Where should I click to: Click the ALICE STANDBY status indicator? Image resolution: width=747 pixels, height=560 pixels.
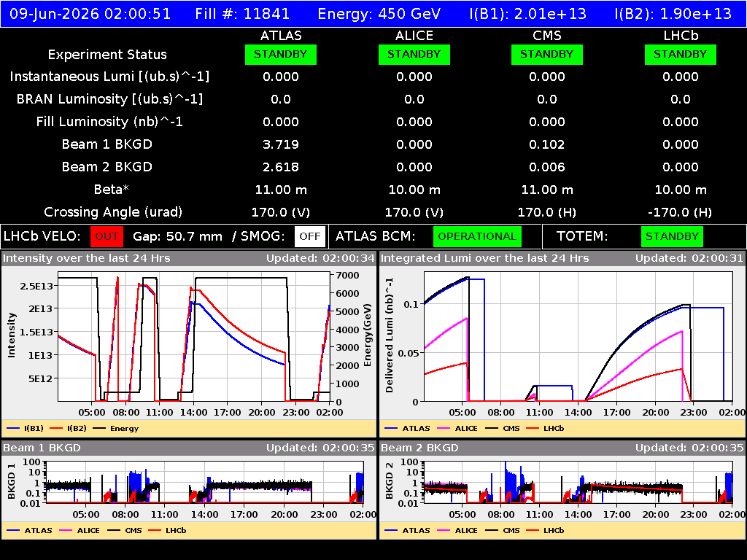click(414, 54)
